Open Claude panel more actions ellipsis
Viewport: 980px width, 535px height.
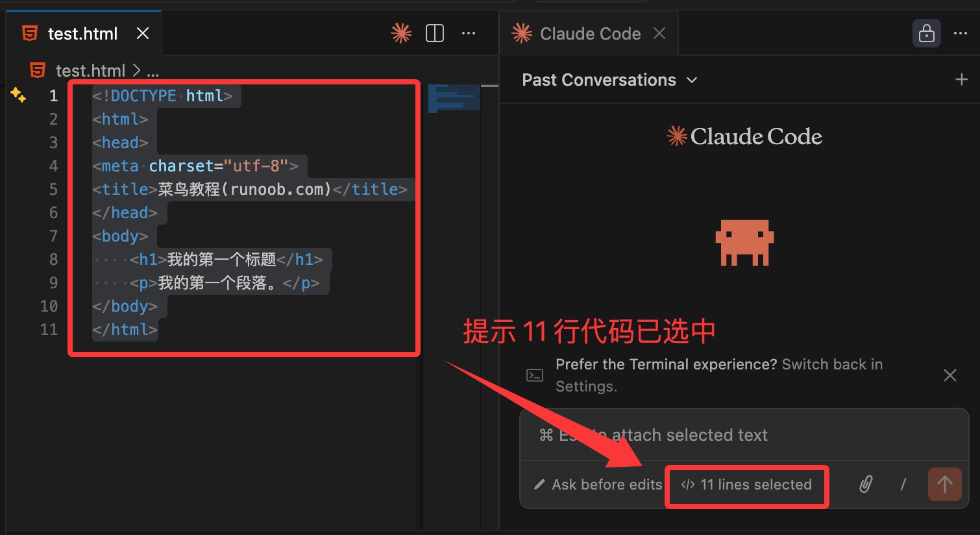[x=961, y=33]
